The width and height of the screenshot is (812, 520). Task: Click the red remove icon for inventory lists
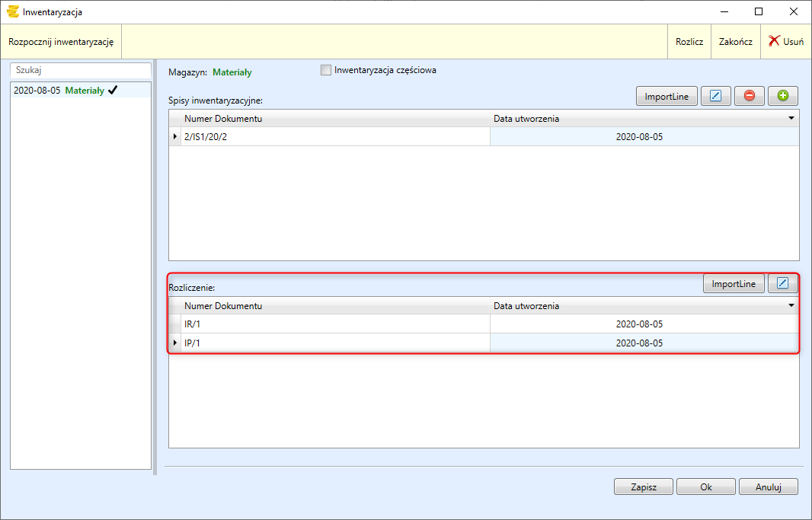point(749,97)
